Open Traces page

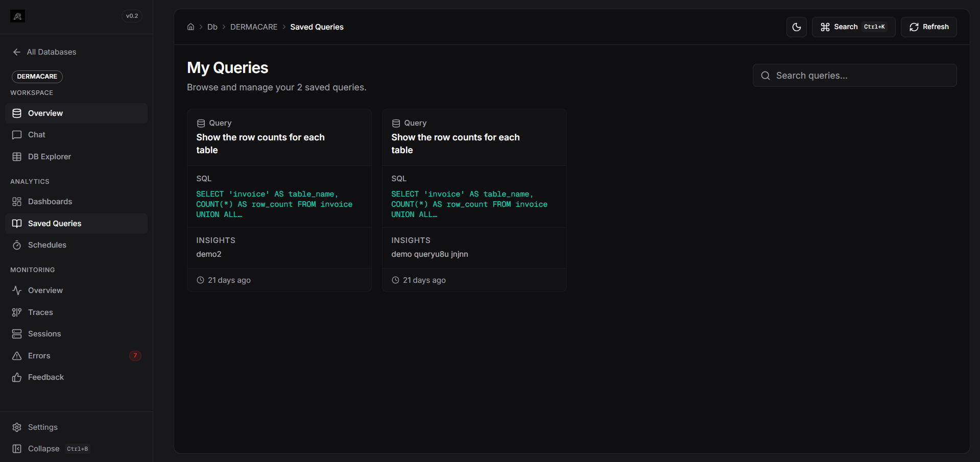click(77, 312)
